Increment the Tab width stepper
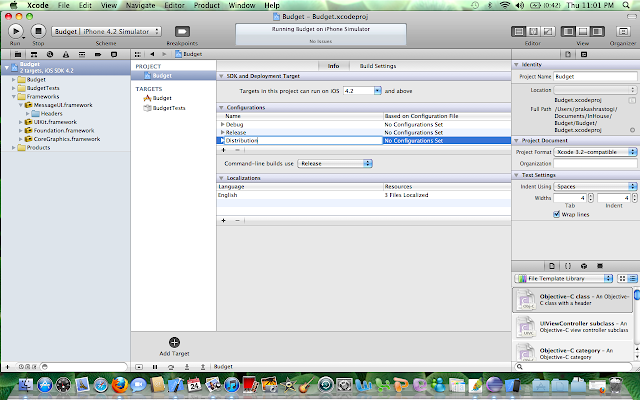The image size is (640, 400). click(591, 196)
